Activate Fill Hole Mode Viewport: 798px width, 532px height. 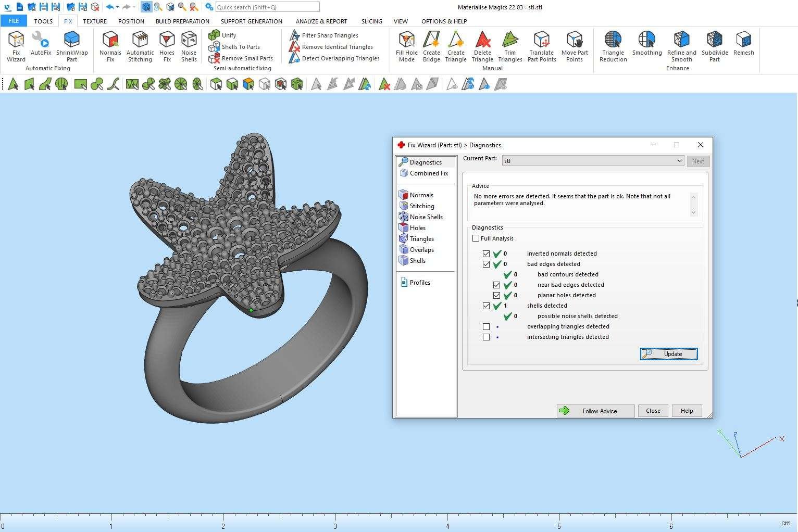pyautogui.click(x=406, y=46)
